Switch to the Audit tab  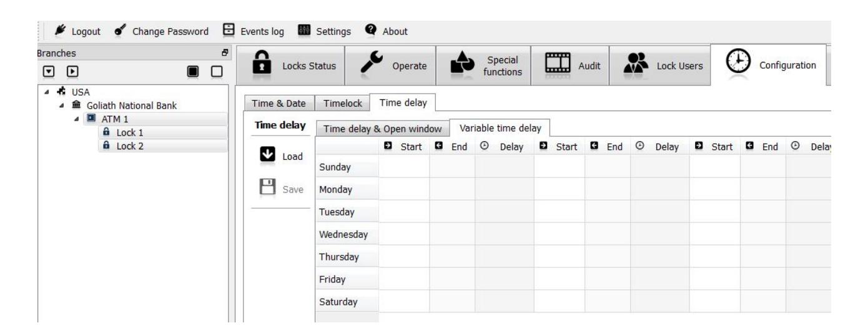coord(570,66)
